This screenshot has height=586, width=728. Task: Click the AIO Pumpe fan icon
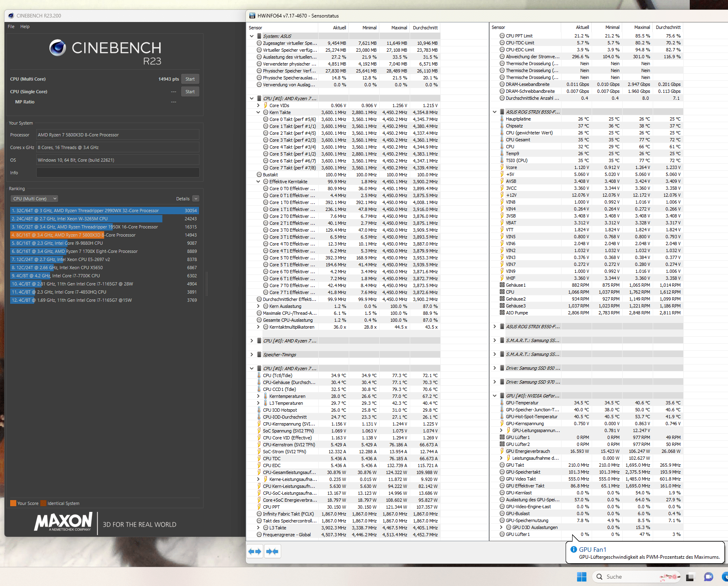coord(502,313)
